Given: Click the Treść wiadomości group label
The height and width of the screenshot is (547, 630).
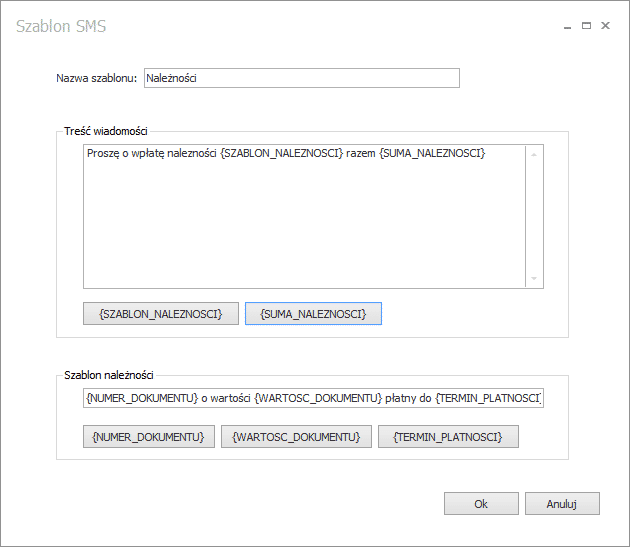Looking at the screenshot, I should coord(106,131).
